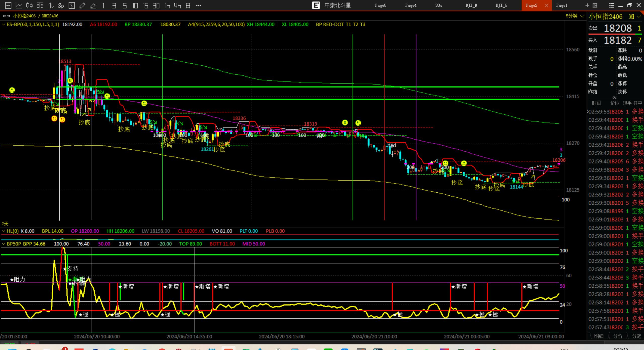Open the Page5 tab

[x=381, y=5]
